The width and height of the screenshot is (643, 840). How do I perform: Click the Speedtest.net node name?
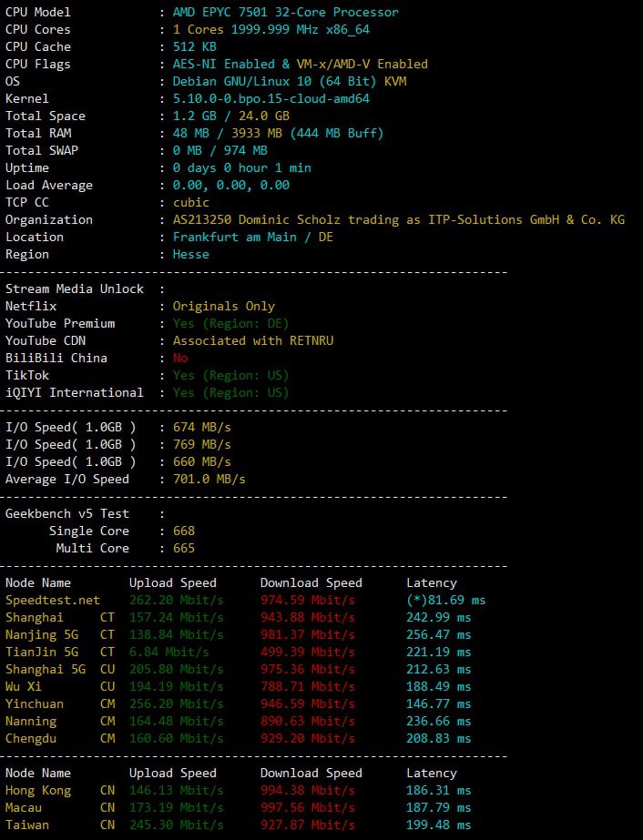53,601
